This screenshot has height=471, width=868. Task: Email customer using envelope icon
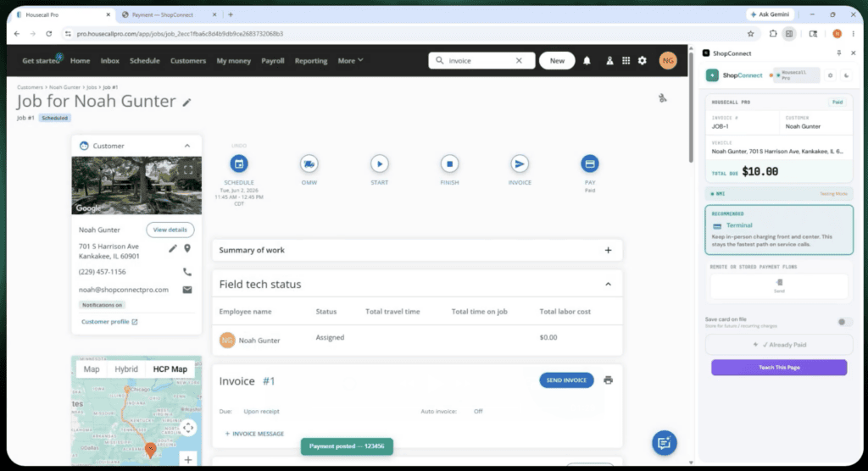187,290
